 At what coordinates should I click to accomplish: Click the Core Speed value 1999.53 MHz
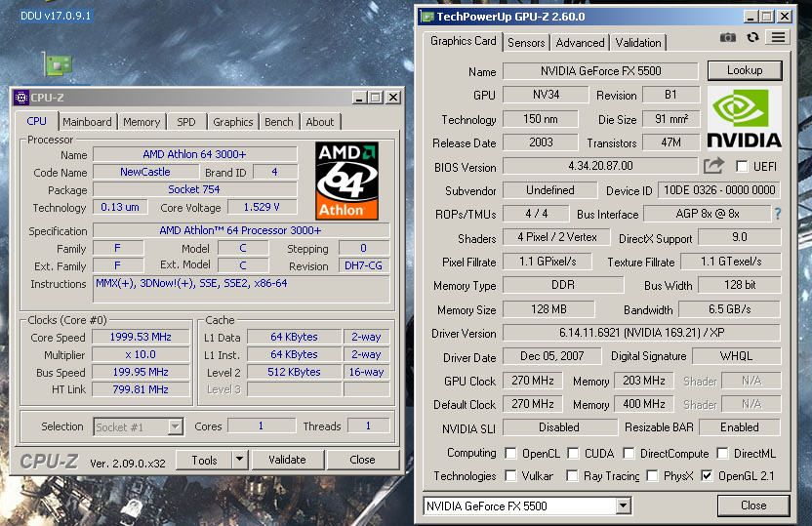point(141,337)
